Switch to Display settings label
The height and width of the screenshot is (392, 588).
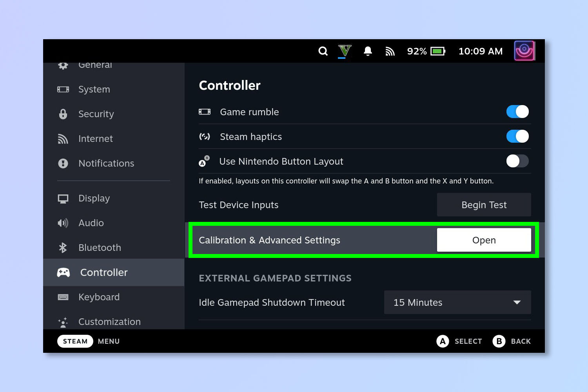94,198
